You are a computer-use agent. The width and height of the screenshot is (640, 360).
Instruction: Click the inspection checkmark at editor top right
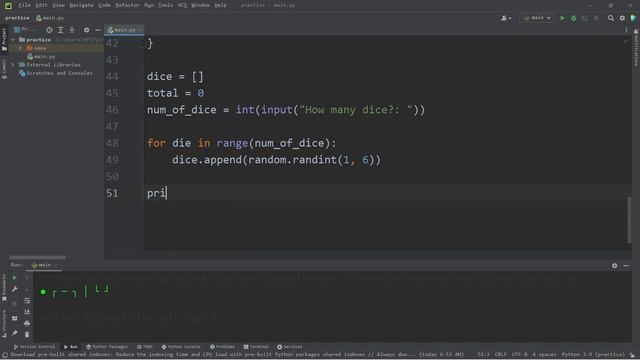coord(625,42)
